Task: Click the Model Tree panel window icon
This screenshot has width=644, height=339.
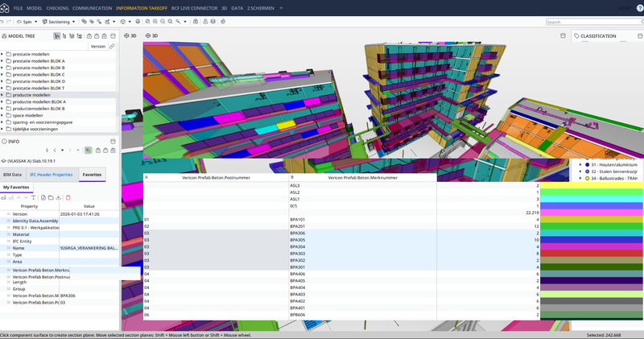Action: pyautogui.click(x=113, y=36)
